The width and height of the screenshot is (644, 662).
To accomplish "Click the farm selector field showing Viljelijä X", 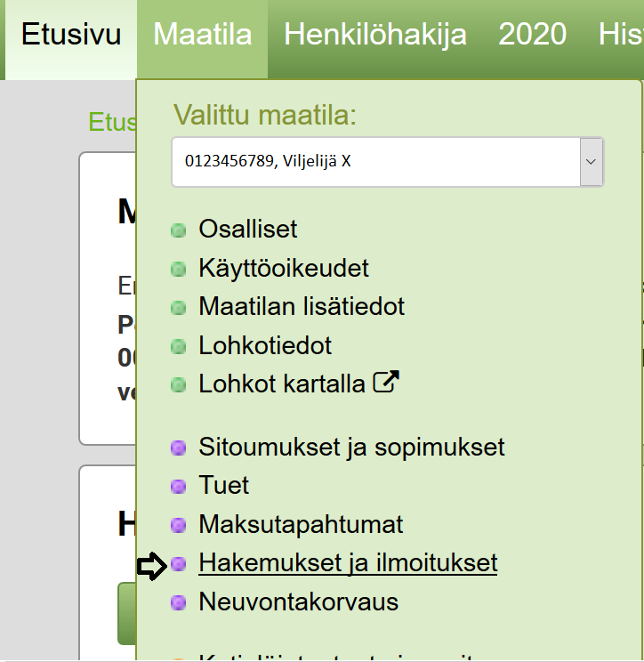I will (x=388, y=162).
